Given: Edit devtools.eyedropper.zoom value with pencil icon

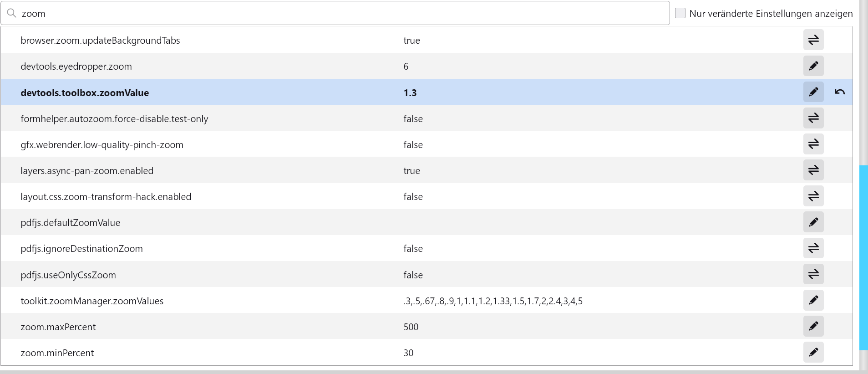Looking at the screenshot, I should 813,66.
